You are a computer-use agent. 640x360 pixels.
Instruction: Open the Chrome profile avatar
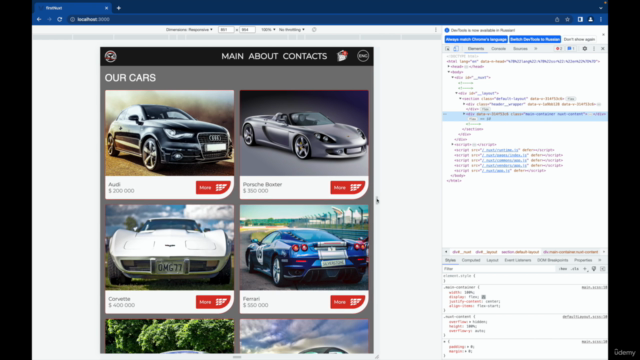[x=591, y=19]
